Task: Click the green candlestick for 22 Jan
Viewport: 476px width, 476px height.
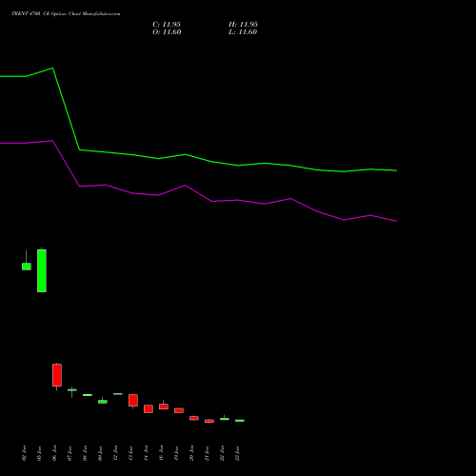Action: (225, 419)
